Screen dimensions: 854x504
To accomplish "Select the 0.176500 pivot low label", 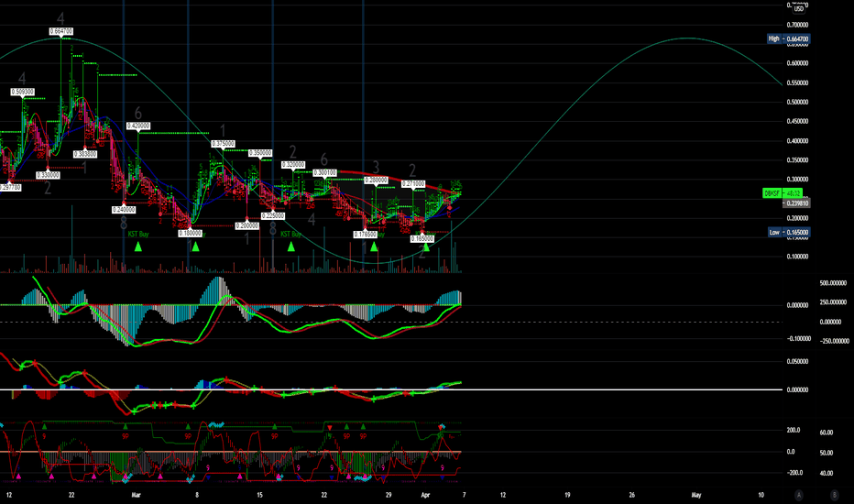I will tap(366, 235).
